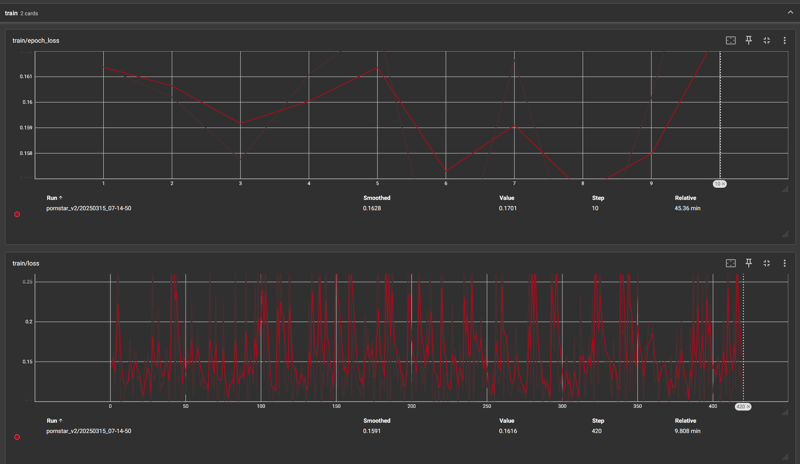Grab epoch_loss chart-area resize handle

785,189
